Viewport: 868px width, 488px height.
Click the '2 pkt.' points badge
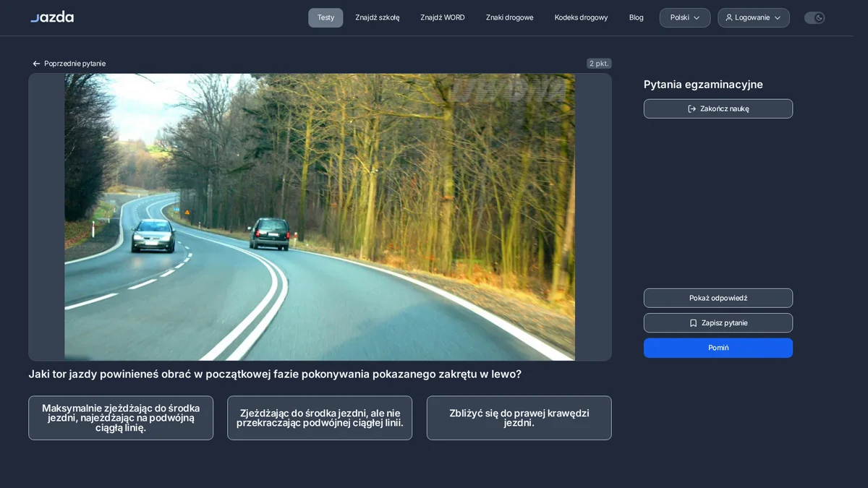pyautogui.click(x=599, y=64)
